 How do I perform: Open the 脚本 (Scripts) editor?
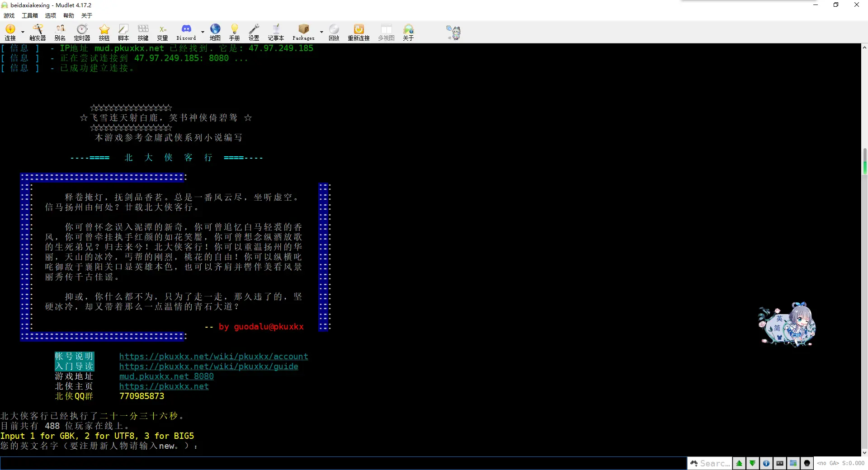(123, 33)
